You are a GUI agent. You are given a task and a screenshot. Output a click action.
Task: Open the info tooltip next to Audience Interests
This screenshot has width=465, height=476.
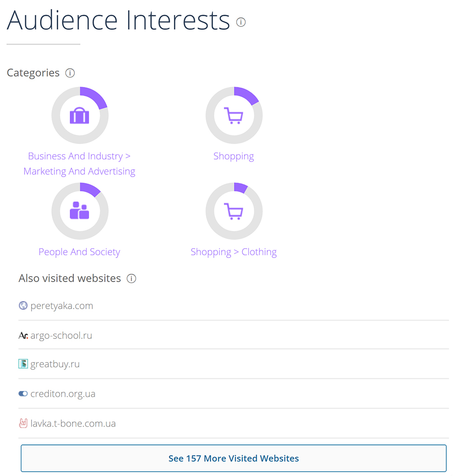pos(240,22)
